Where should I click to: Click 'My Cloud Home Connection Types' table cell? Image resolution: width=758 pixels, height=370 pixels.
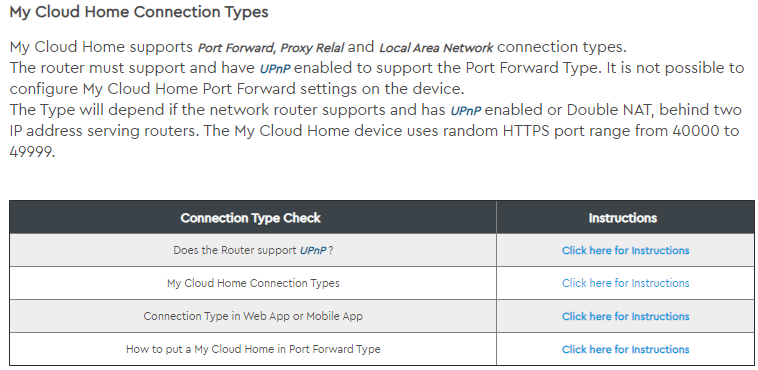pos(253,283)
